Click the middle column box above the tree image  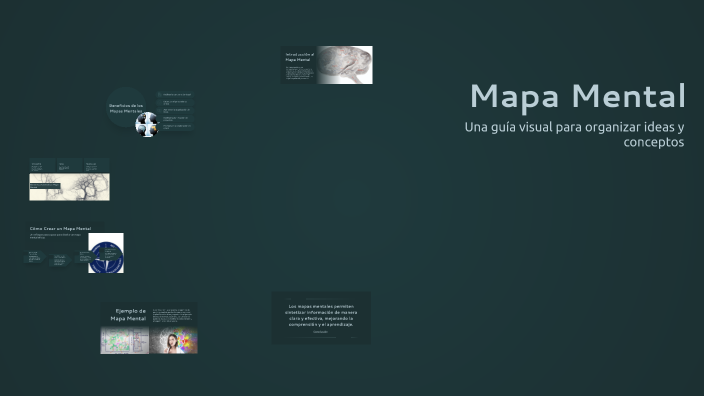(70, 166)
